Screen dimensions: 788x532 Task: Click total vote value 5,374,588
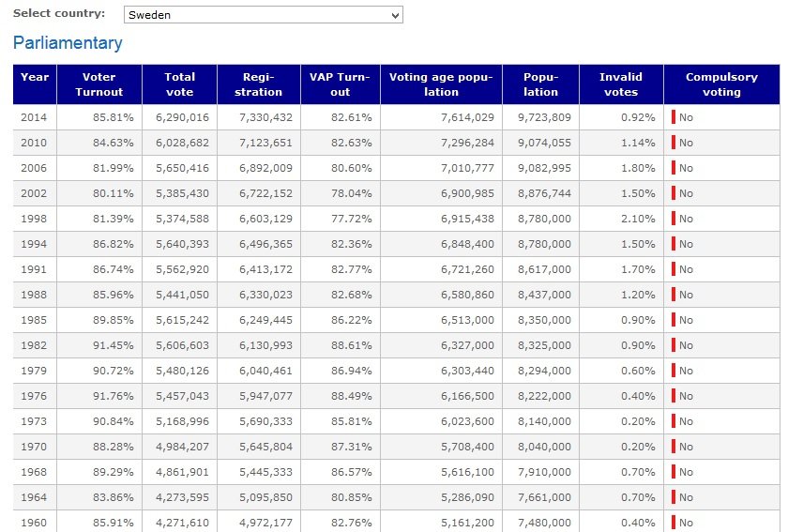pyautogui.click(x=182, y=219)
